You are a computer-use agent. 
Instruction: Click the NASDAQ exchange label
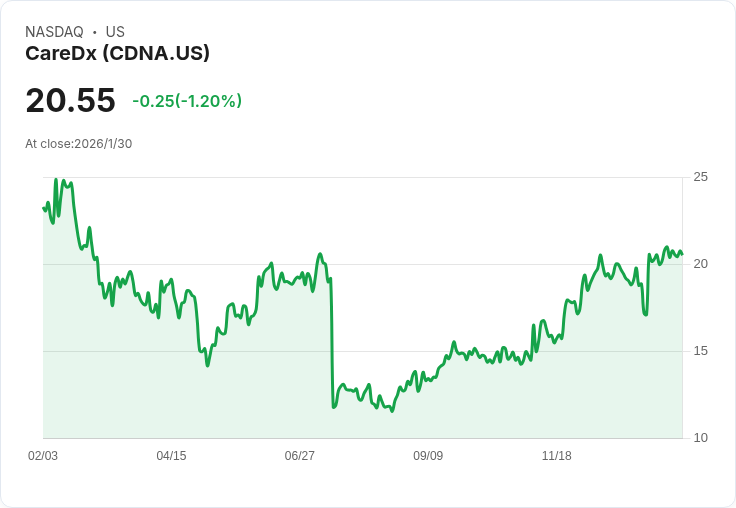[54, 32]
